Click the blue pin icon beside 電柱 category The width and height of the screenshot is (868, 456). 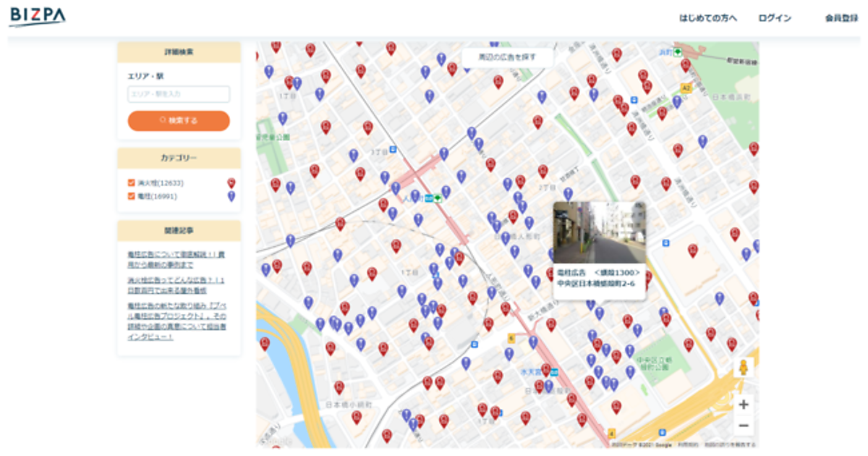click(231, 196)
